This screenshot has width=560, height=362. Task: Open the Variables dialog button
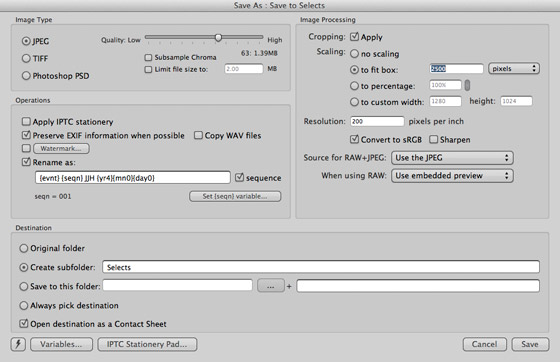click(x=61, y=344)
